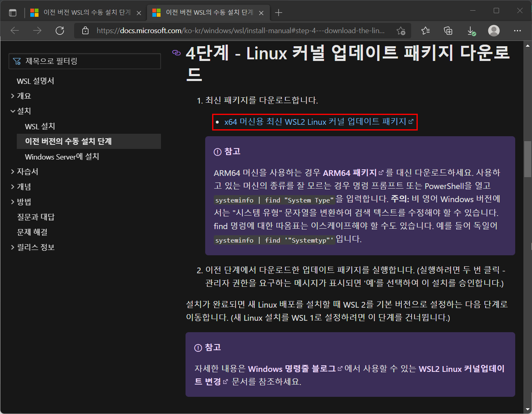Viewport: 532px width, 414px height.
Task: Open browser Settings and more menu
Action: 518,31
